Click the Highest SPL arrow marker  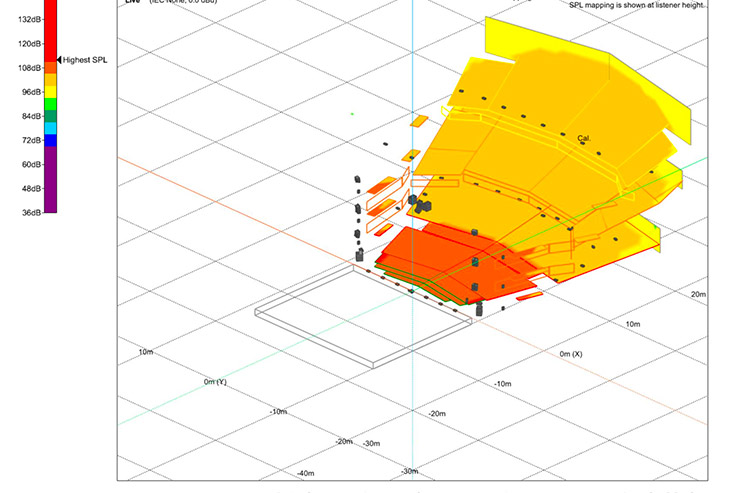point(60,61)
